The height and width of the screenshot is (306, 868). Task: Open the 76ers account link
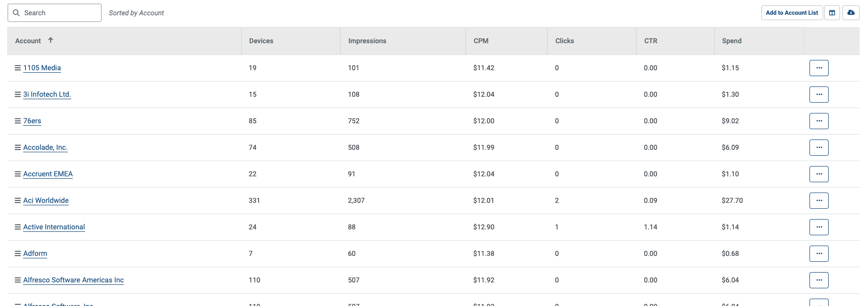point(32,121)
